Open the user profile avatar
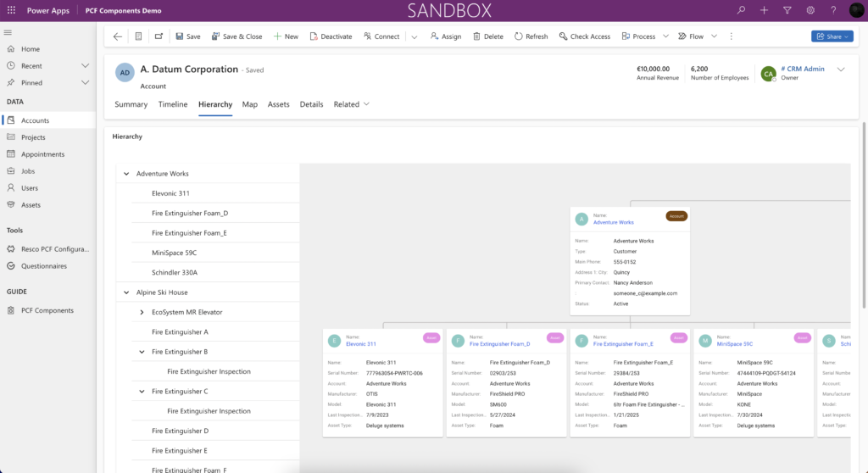The width and height of the screenshot is (868, 473). point(856,10)
